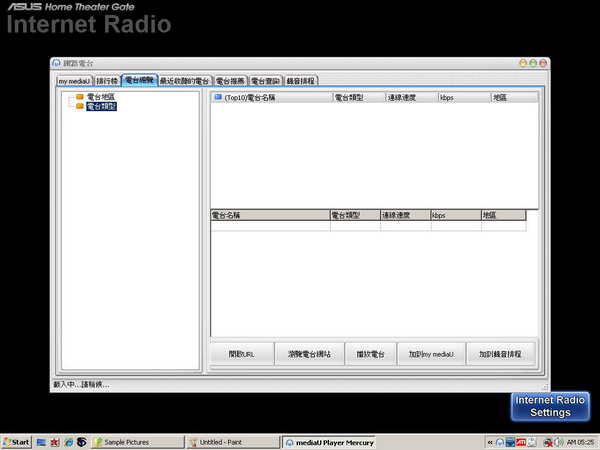Sort the Top10 list by 連線速度 header

[x=412, y=97]
